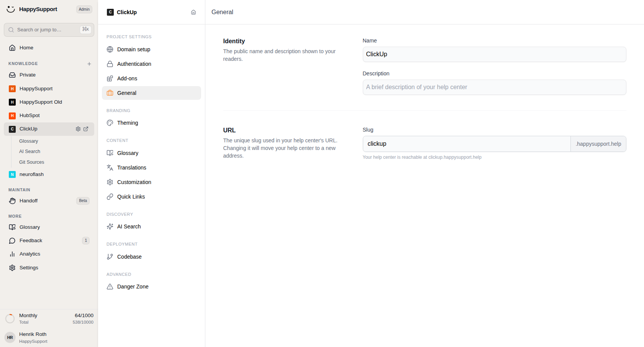This screenshot has width=644, height=347.
Task: Open the HappySupport knowledge project
Action: coord(49,89)
